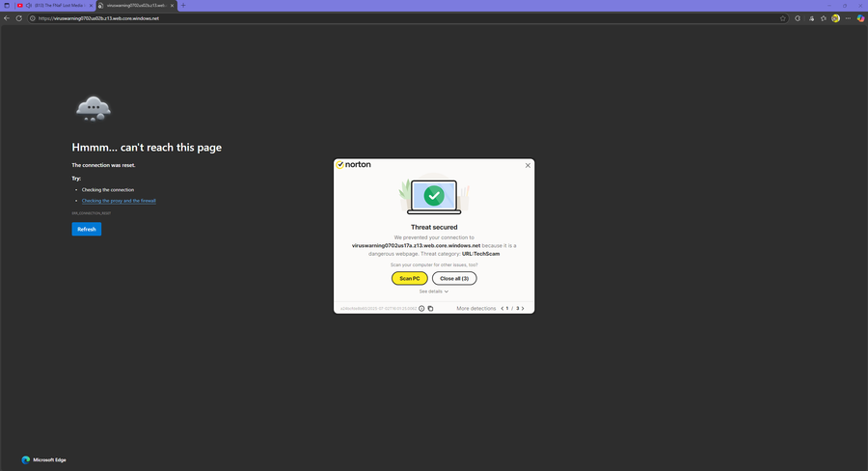The image size is (868, 471).
Task: Close the YouTube FNaF tab
Action: coord(92,6)
